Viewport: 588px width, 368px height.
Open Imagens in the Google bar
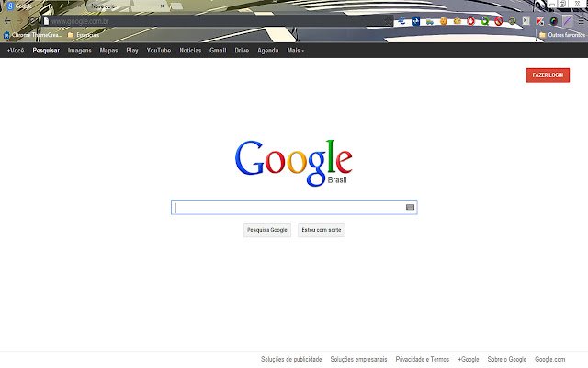(x=80, y=50)
